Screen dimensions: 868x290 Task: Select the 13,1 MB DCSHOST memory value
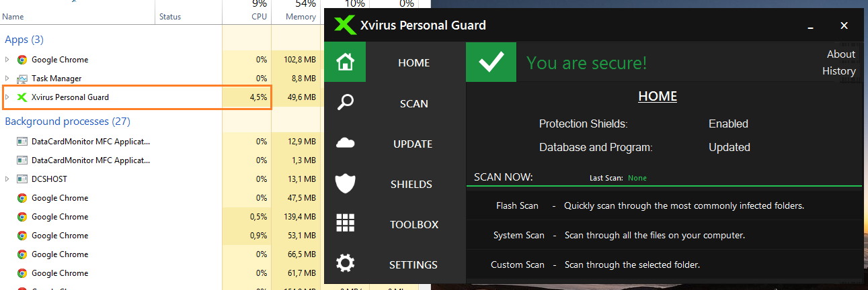[301, 179]
